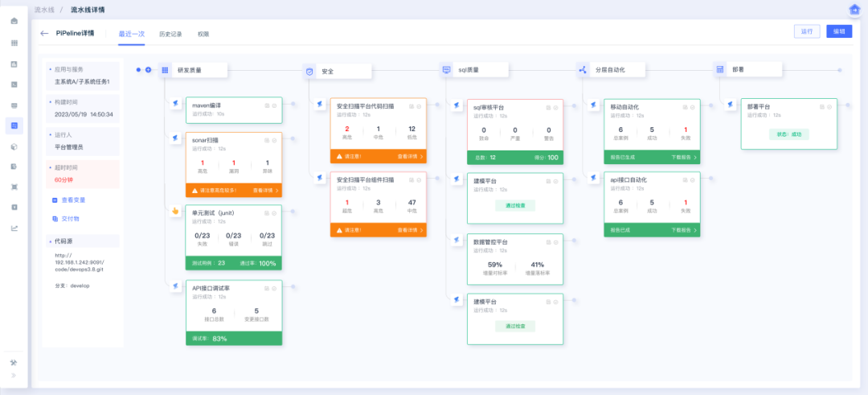Expand the left sidebar with double chevron
The image size is (868, 395).
point(14,376)
